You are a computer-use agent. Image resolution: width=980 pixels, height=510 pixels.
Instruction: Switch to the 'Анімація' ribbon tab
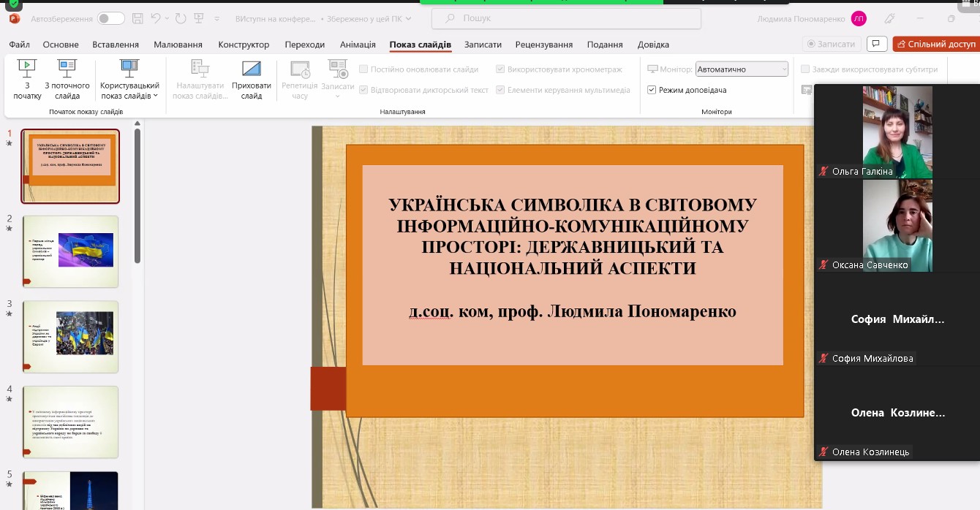(358, 45)
